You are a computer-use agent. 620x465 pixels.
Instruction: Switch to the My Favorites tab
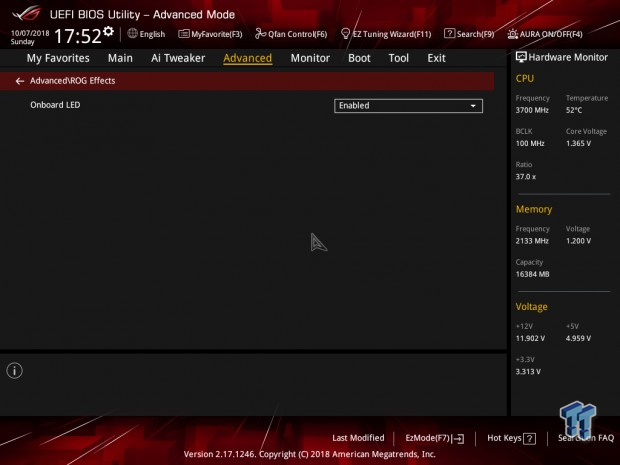click(58, 58)
